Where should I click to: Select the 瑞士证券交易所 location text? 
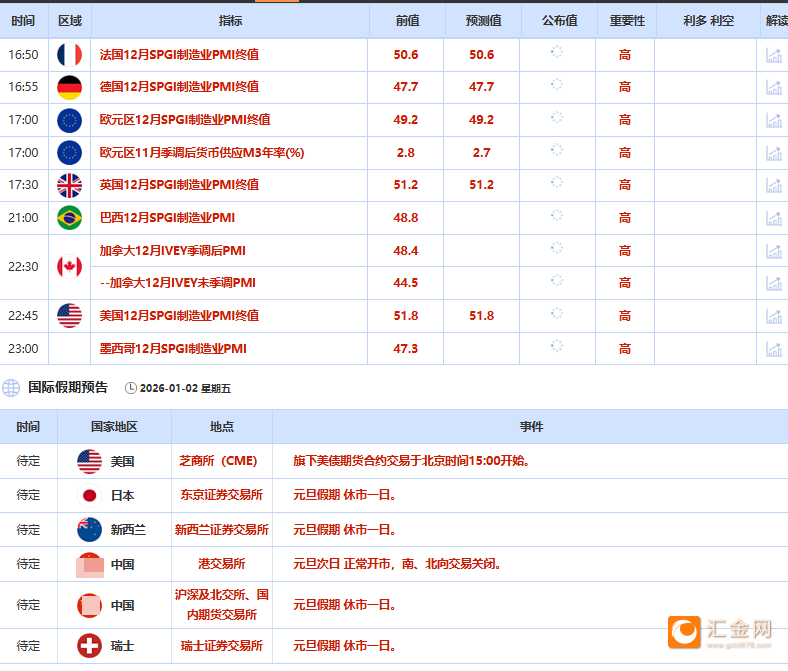[x=222, y=646]
